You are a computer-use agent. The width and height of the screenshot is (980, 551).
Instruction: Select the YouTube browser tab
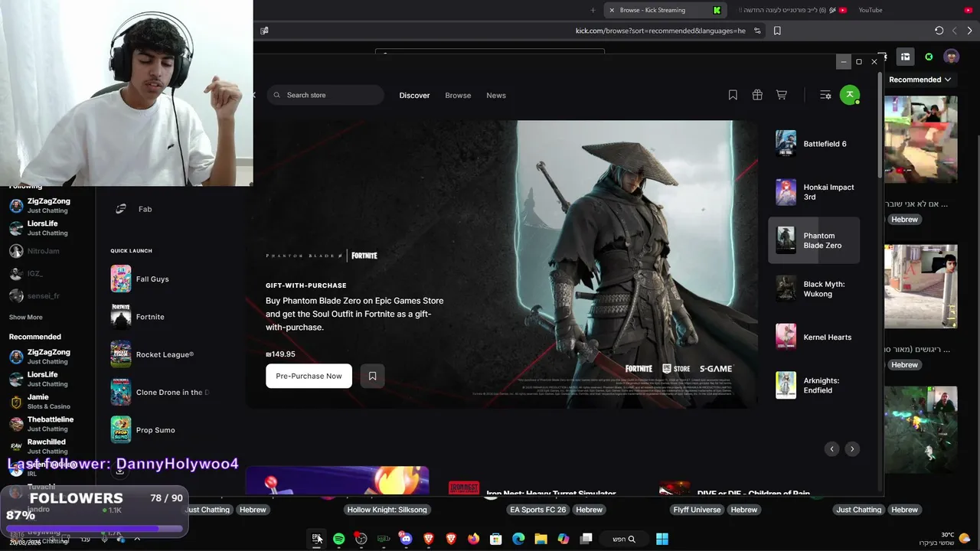click(871, 10)
